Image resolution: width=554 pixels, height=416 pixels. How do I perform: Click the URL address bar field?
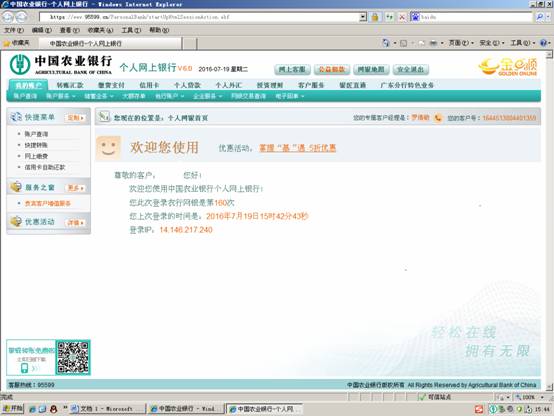[200, 17]
